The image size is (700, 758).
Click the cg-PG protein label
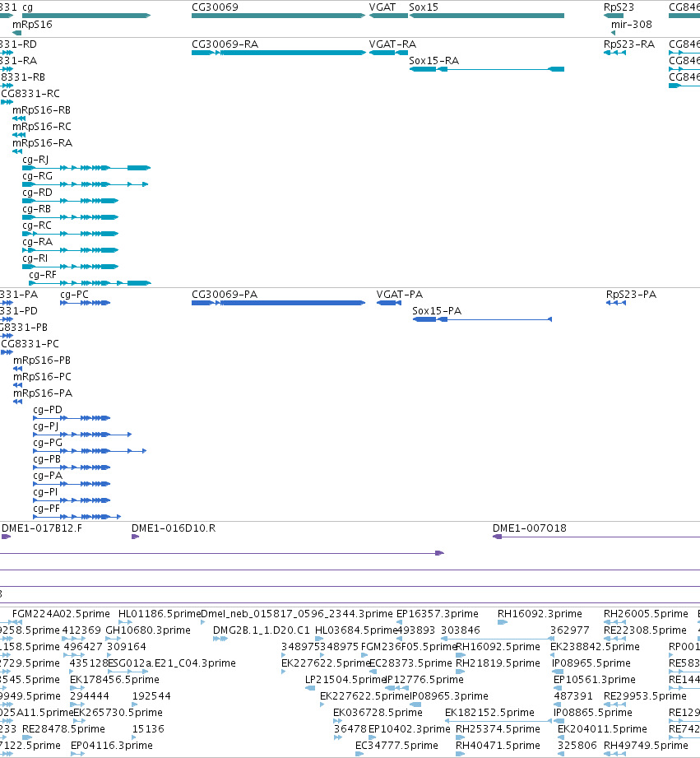[x=48, y=442]
